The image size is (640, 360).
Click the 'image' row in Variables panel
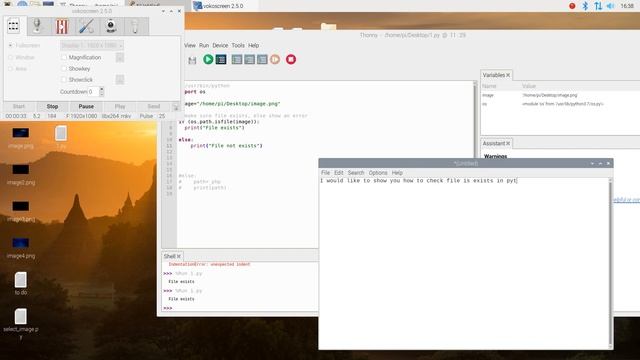560,95
